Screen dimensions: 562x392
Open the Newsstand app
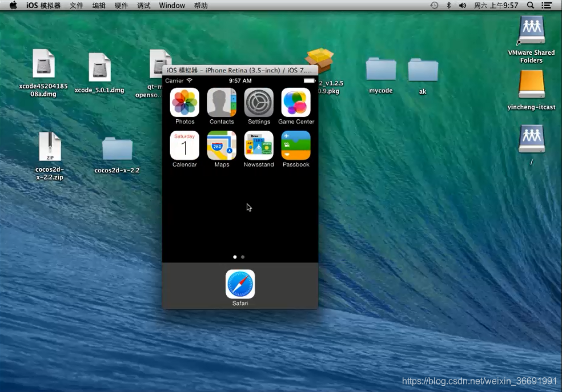pyautogui.click(x=259, y=146)
